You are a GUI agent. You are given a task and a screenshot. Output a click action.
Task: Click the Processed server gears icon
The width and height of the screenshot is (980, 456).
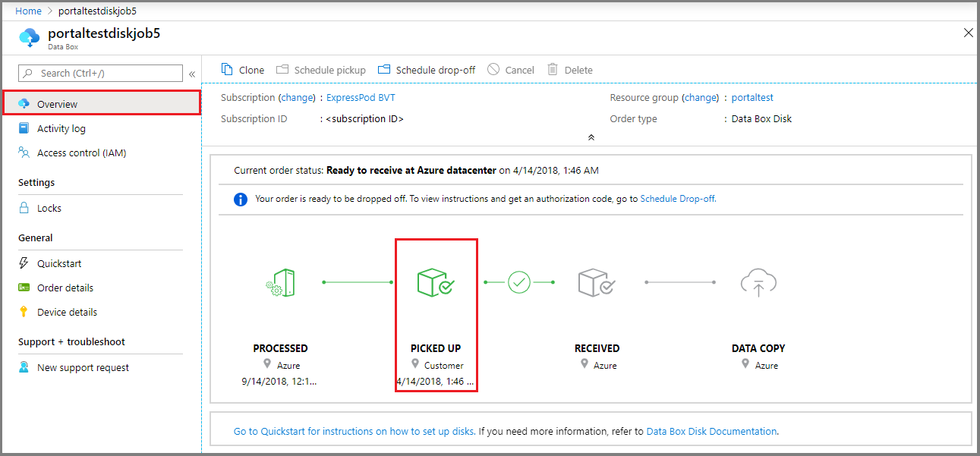[x=280, y=283]
